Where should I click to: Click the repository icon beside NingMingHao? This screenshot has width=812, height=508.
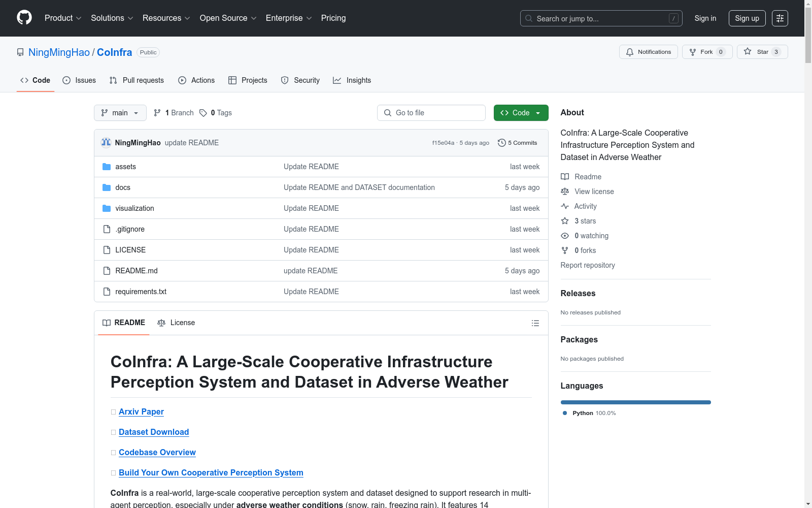click(x=20, y=52)
